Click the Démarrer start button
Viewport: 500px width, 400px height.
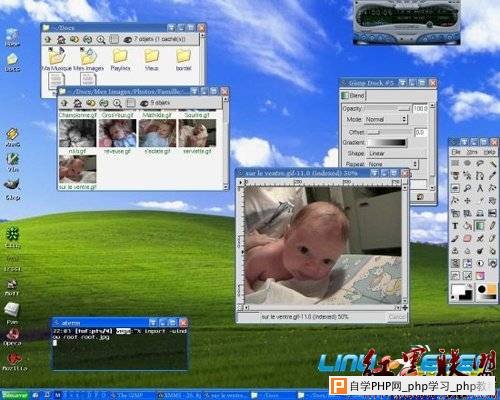click(x=15, y=395)
